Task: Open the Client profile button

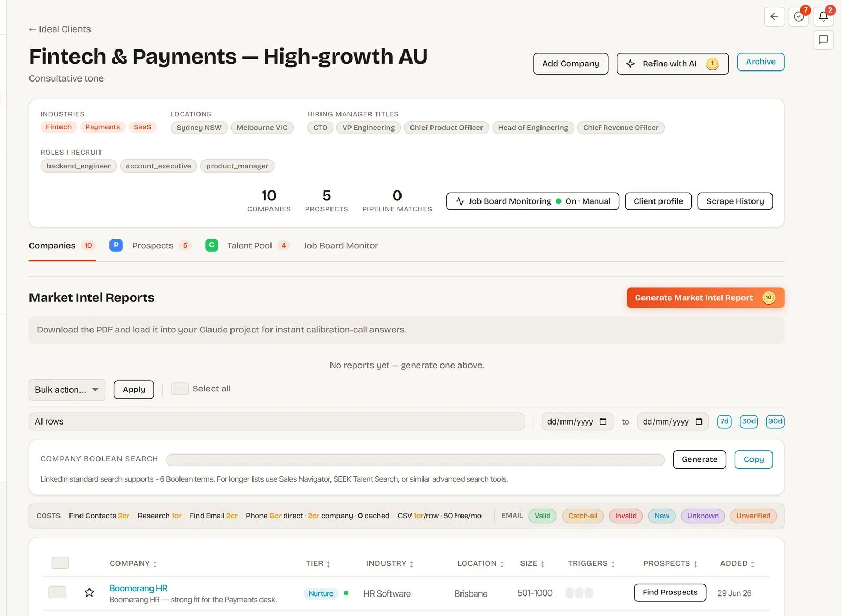Action: click(x=658, y=201)
